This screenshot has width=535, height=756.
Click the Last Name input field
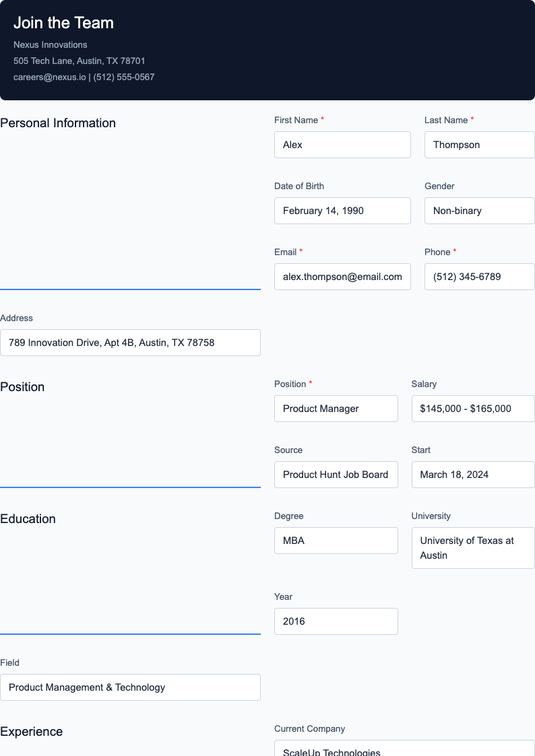pyautogui.click(x=479, y=145)
